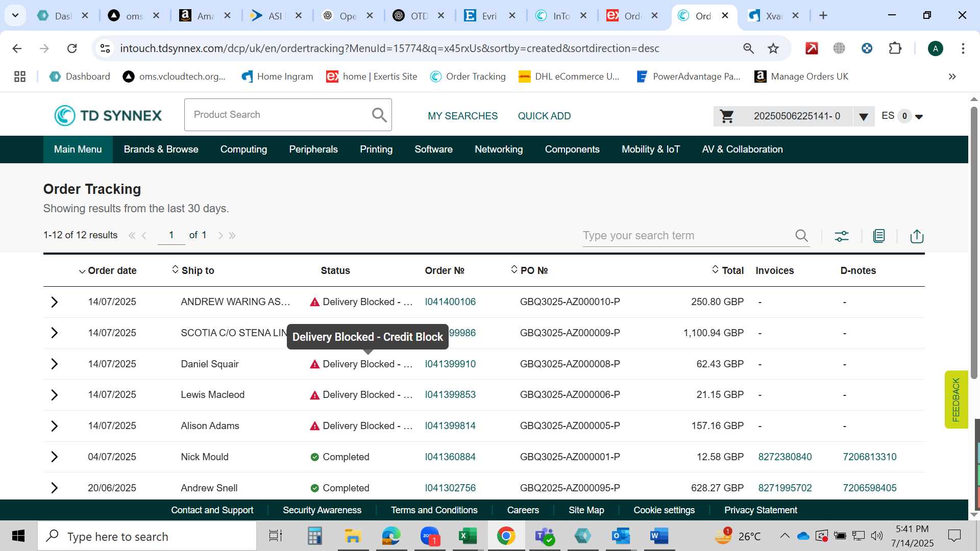Open the Components menu
The image size is (980, 551).
click(x=572, y=149)
